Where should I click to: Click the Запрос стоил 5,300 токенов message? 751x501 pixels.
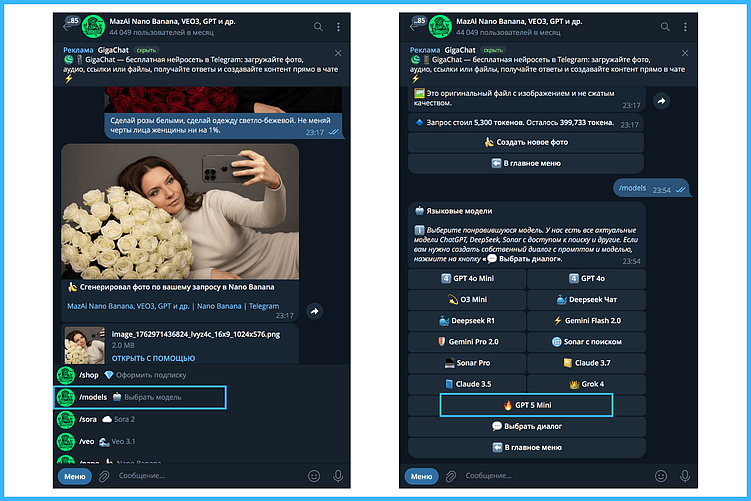point(526,123)
